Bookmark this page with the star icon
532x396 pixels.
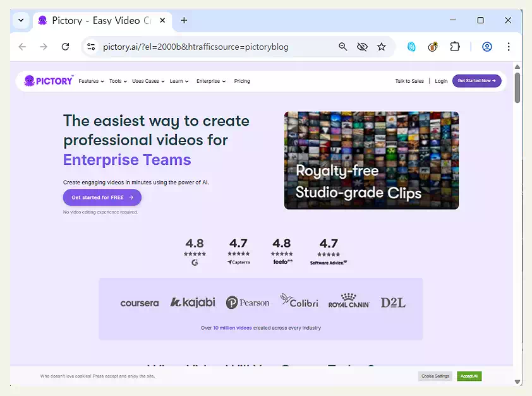[382, 47]
